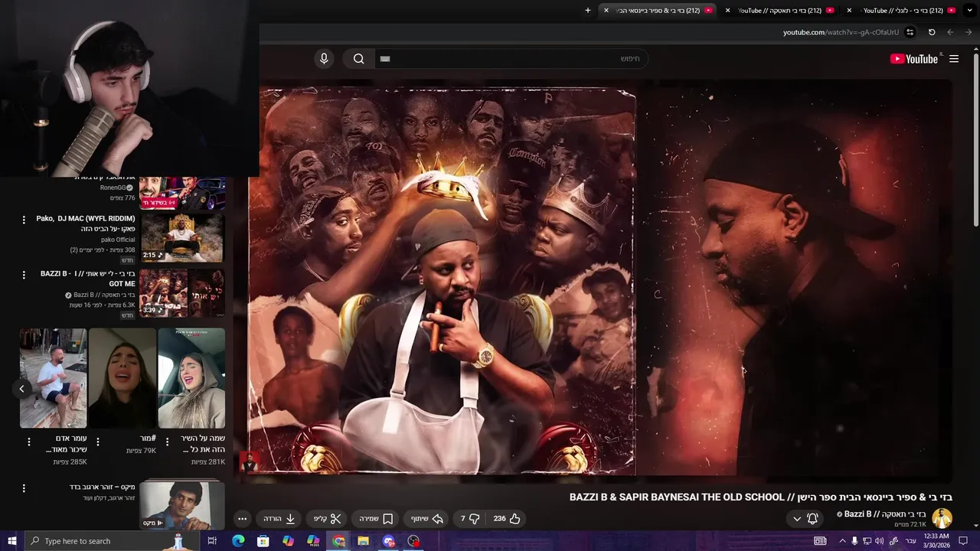980x551 pixels.
Task: Open the Windows notification center icon
Action: click(963, 541)
